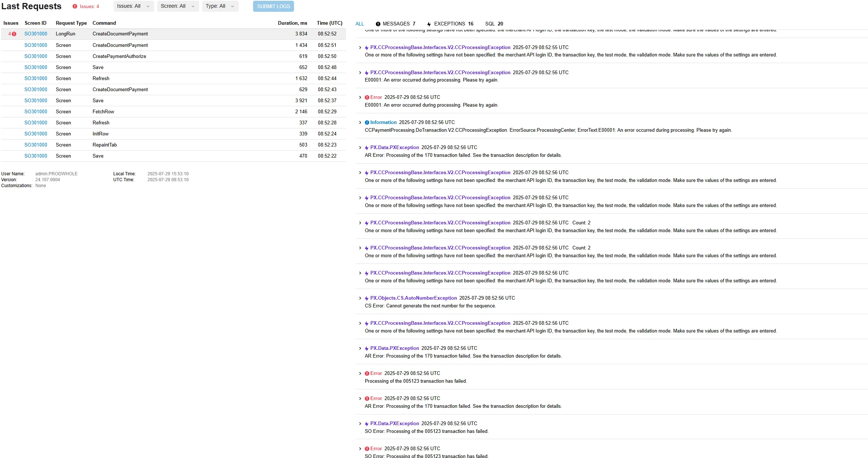This screenshot has height=458, width=868.
Task: Click the lightning icon beside AutoNumberException
Action: click(367, 298)
